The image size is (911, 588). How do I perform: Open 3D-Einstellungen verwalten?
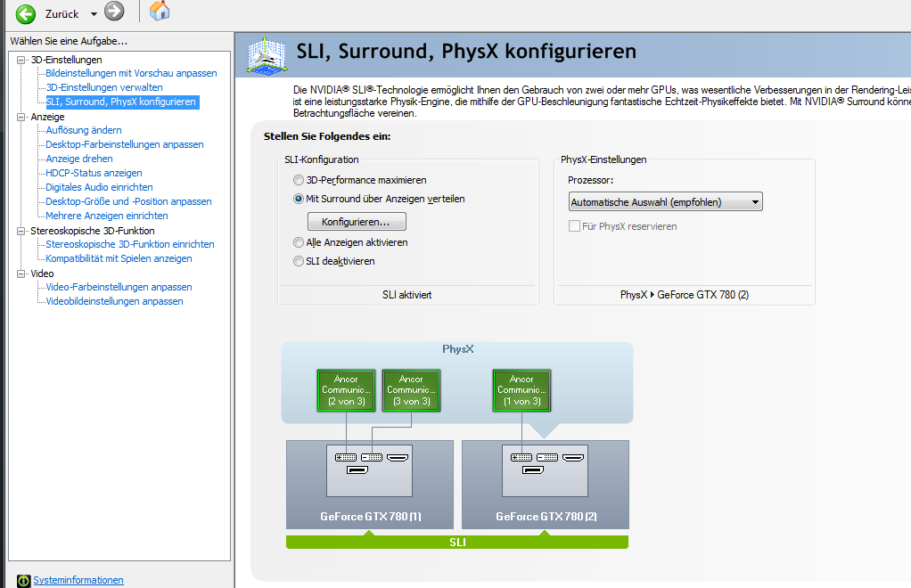(104, 87)
